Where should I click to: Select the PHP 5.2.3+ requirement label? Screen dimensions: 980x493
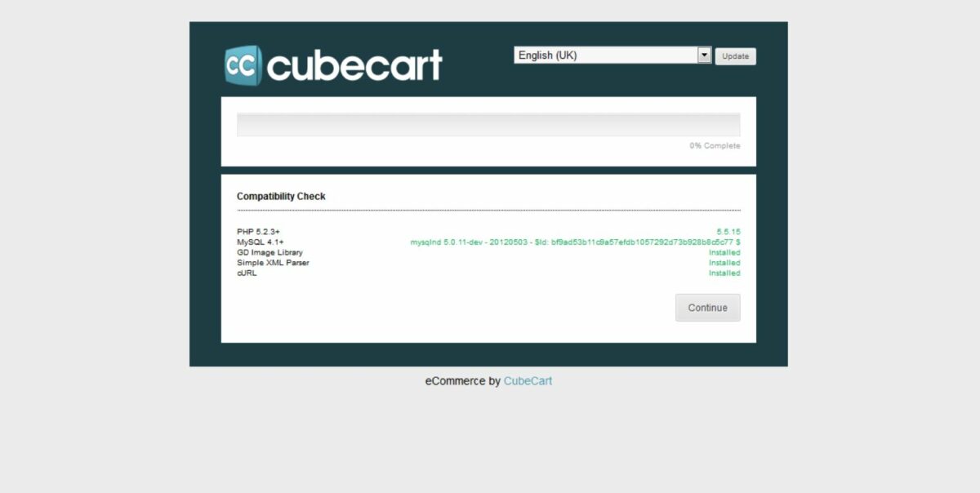(x=258, y=232)
